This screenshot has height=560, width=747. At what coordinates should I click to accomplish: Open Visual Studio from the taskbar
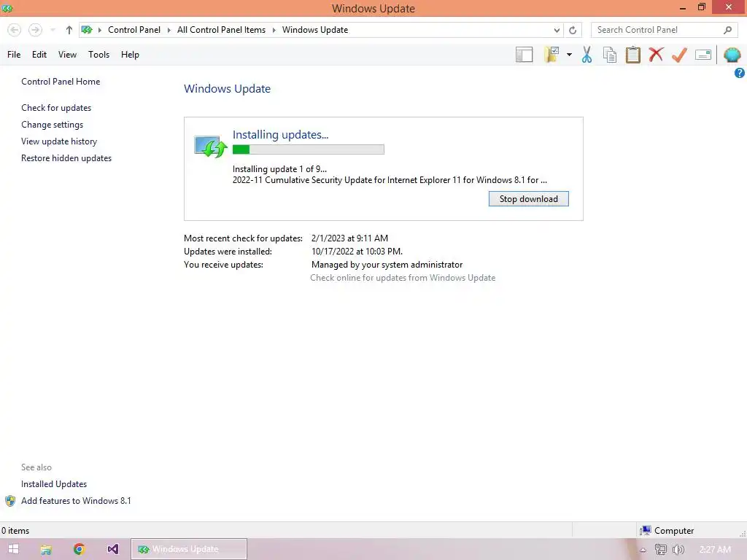[x=113, y=549]
